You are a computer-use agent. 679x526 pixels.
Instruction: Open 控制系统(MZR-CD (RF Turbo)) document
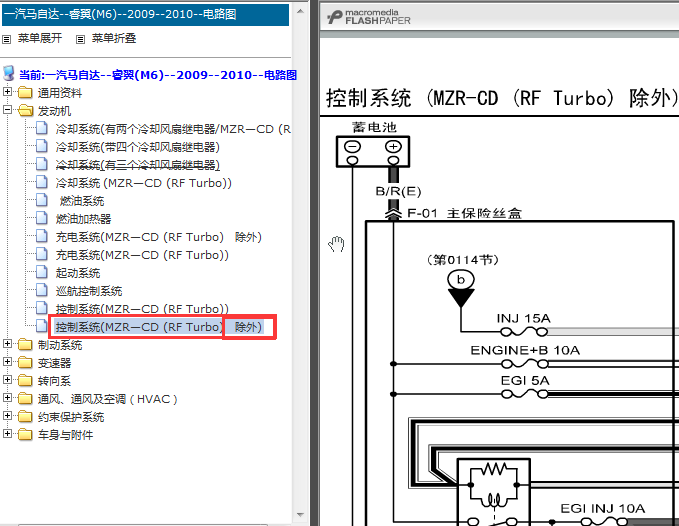pyautogui.click(x=142, y=309)
